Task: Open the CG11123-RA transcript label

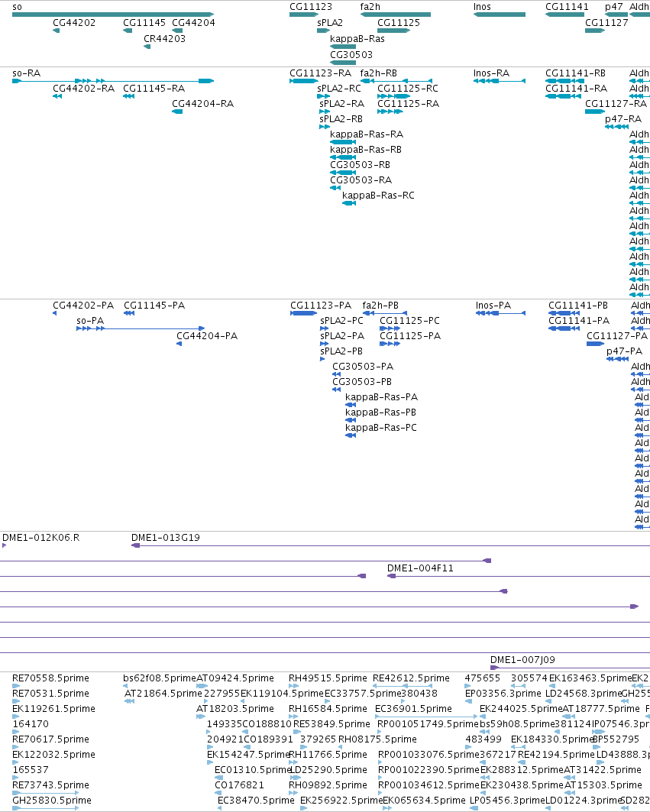Action: 320,73
